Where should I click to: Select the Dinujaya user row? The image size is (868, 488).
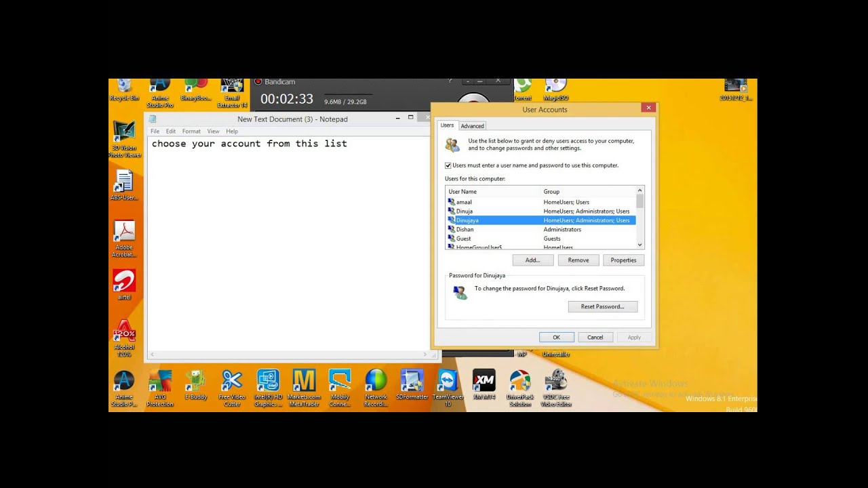540,220
